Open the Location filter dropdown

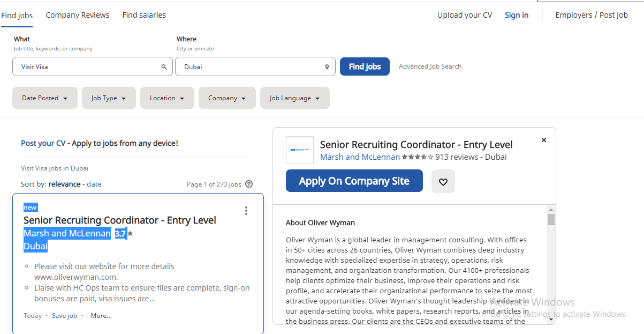tap(167, 98)
